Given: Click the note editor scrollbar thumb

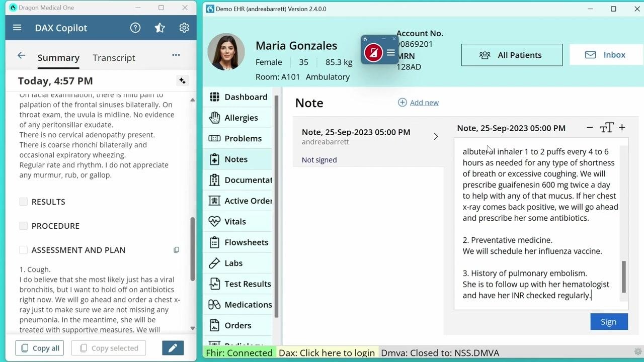Looking at the screenshot, I should (x=624, y=277).
